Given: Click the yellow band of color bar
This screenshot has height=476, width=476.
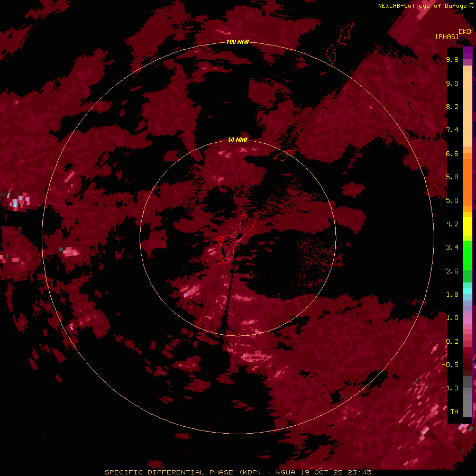Looking at the screenshot, I should point(467,226).
